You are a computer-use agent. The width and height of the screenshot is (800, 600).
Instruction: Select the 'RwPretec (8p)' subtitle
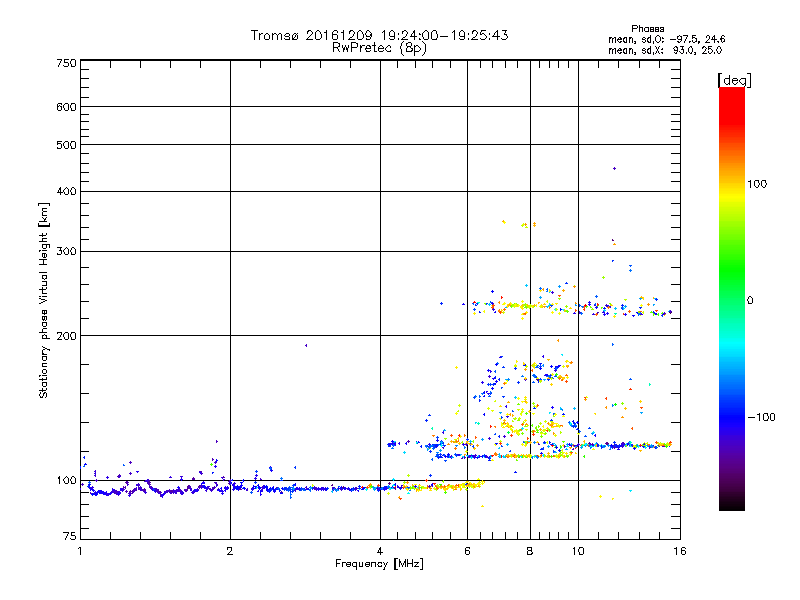point(379,48)
